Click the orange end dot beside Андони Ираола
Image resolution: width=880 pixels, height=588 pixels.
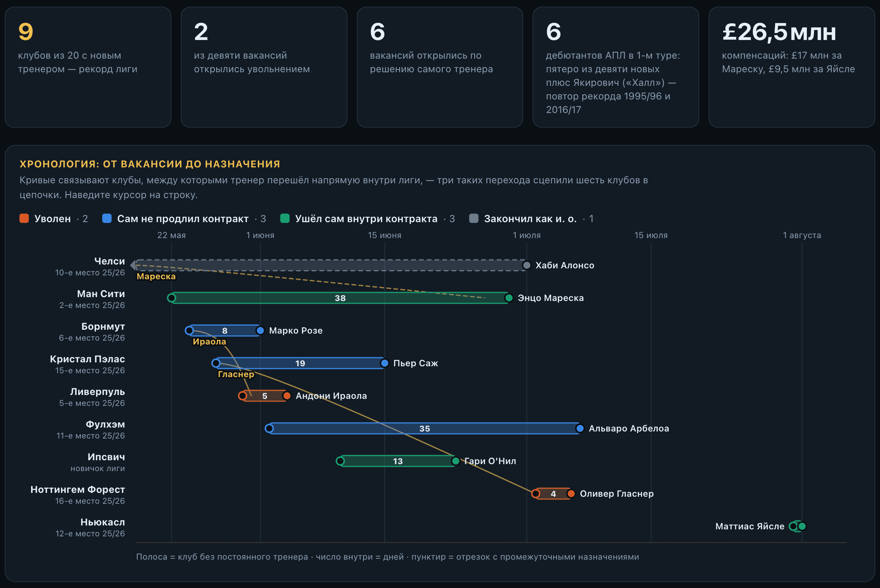(x=287, y=396)
